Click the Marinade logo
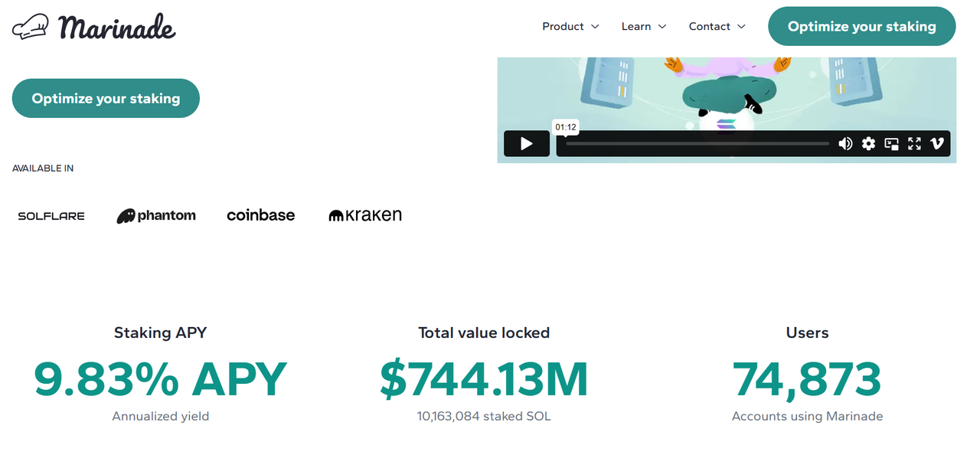 coord(94,27)
